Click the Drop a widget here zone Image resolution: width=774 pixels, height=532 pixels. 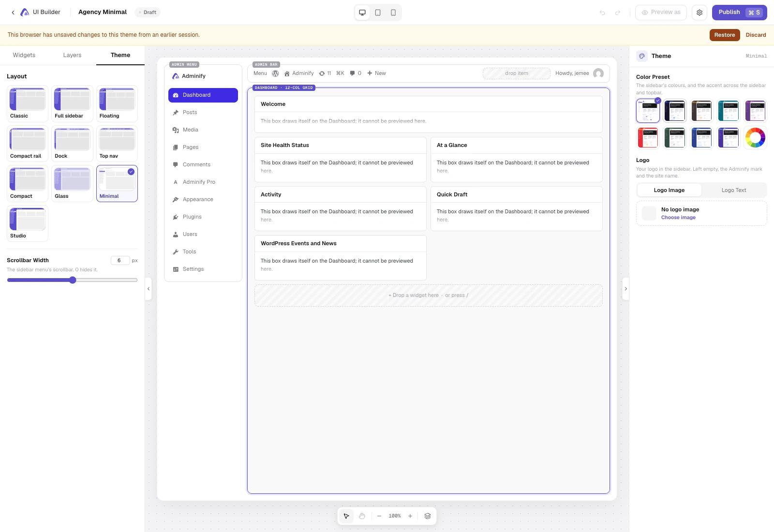tap(429, 296)
